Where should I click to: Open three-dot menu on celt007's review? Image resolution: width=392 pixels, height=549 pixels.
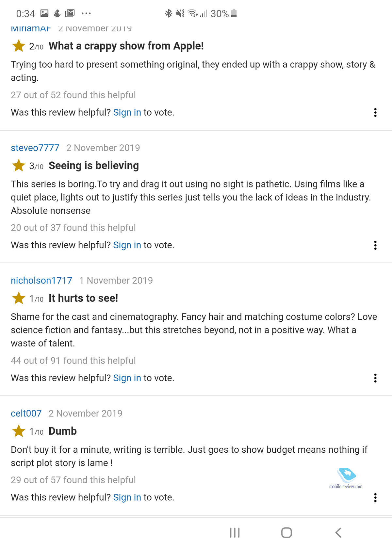click(x=375, y=497)
